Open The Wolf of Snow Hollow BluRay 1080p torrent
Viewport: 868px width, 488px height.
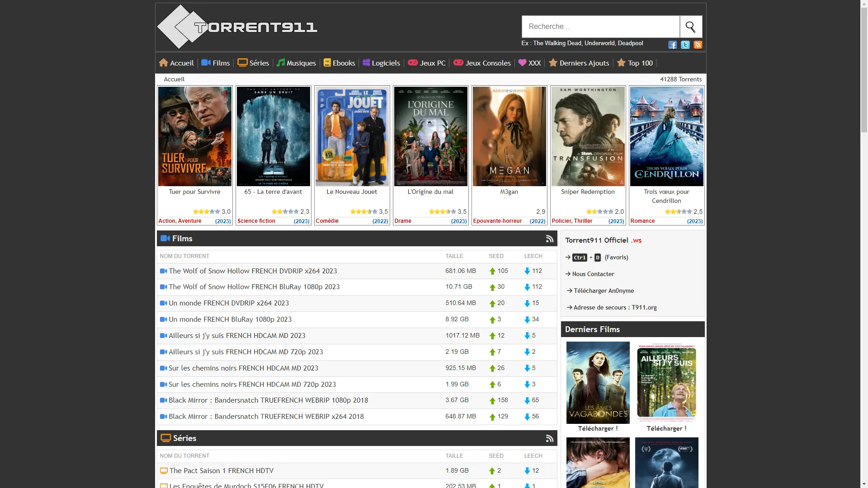click(254, 287)
